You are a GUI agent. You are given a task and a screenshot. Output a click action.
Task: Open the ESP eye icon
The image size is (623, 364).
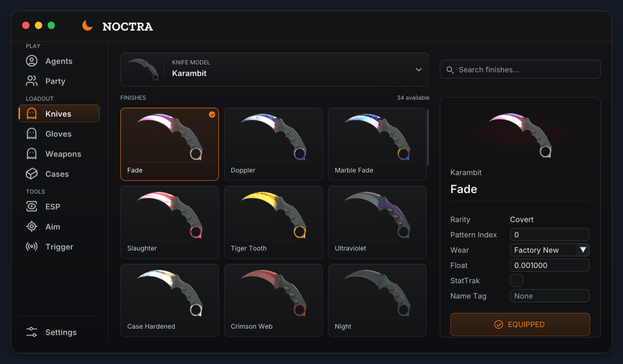tap(32, 206)
